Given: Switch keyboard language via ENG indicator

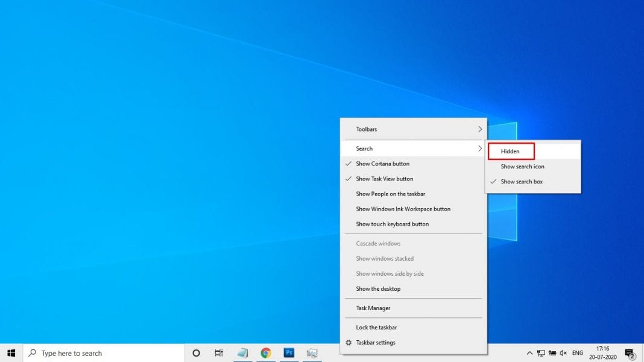Looking at the screenshot, I should tap(577, 353).
